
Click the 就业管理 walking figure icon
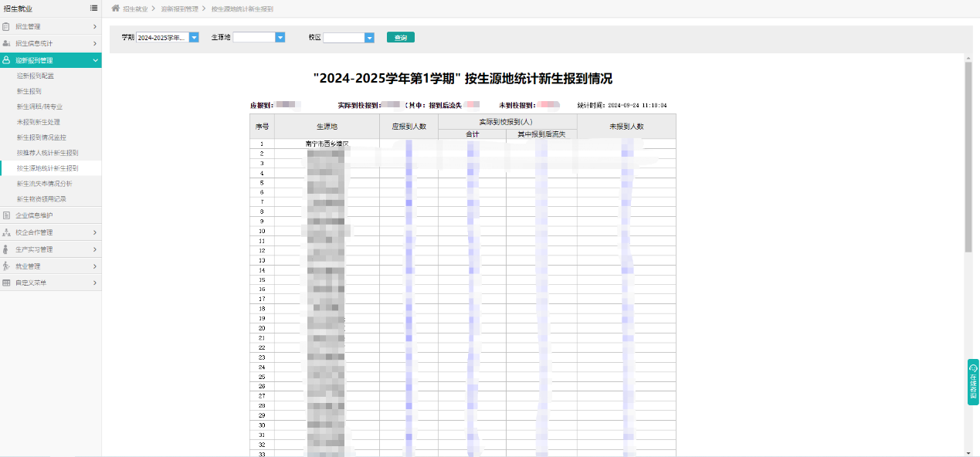coord(6,266)
